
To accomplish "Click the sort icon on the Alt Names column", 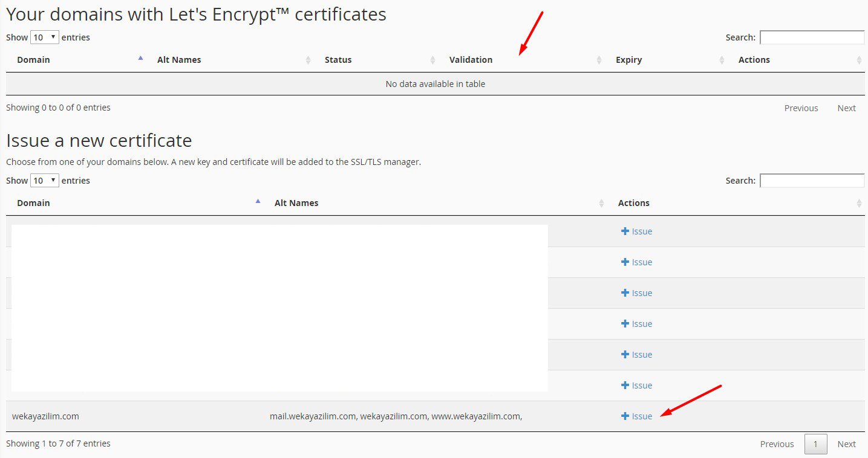I will [x=309, y=60].
